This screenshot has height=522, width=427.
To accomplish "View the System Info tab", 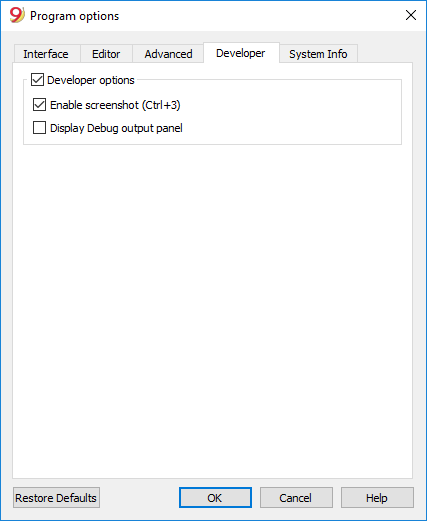I will 318,54.
